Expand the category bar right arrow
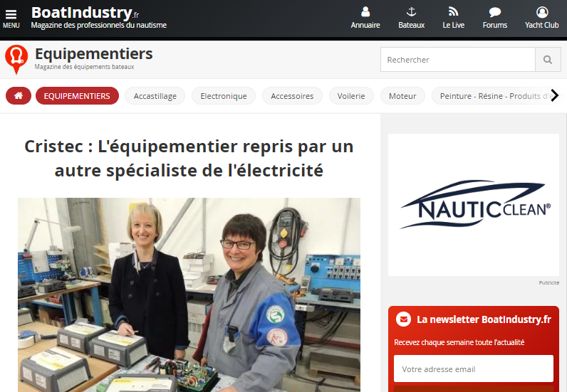 tap(555, 96)
